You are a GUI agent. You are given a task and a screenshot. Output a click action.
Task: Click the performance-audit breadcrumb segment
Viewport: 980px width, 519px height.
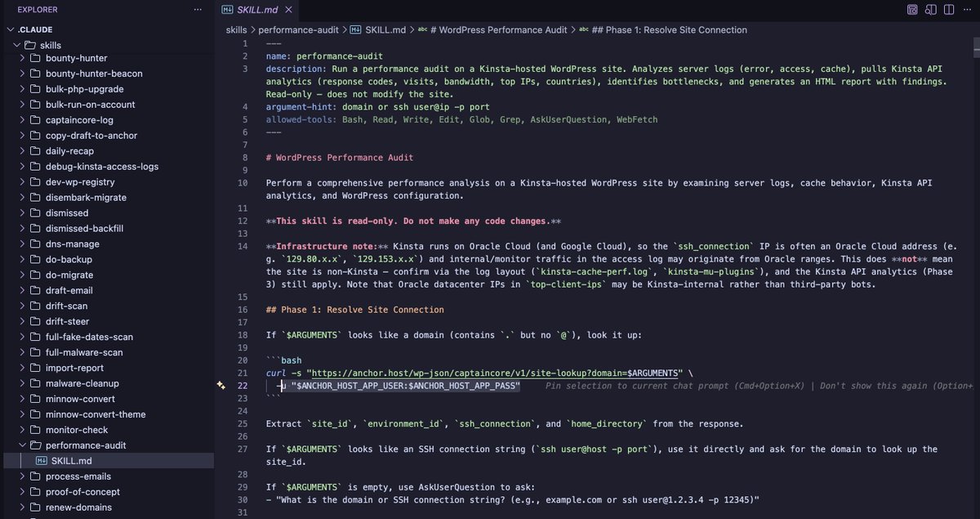297,30
